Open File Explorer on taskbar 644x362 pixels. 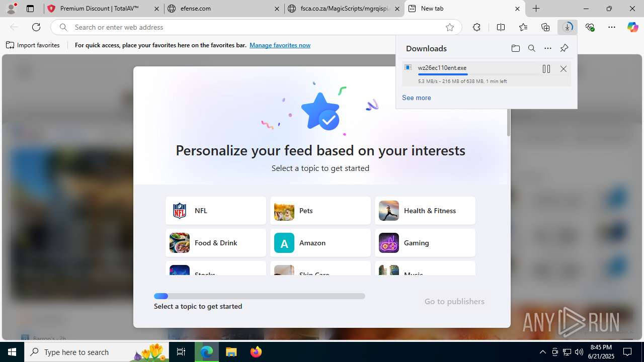tap(231, 352)
